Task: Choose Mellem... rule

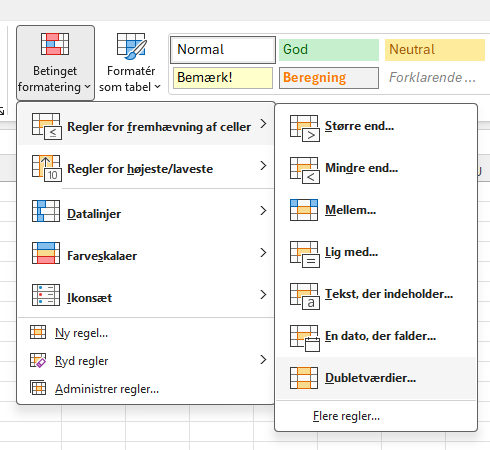Action: coord(376,210)
